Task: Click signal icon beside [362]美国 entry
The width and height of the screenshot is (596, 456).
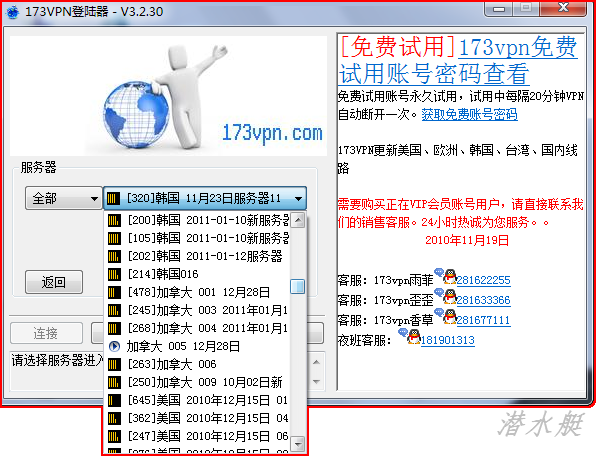Action: [x=114, y=418]
